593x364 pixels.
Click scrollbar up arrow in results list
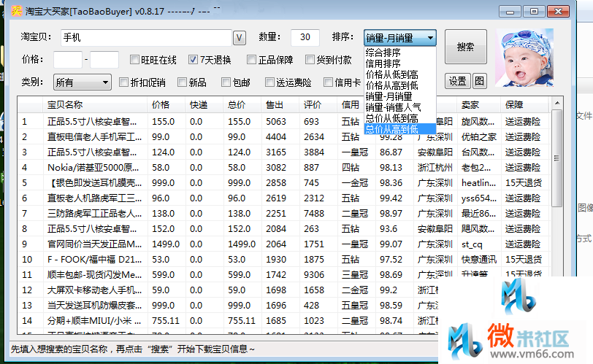click(556, 103)
